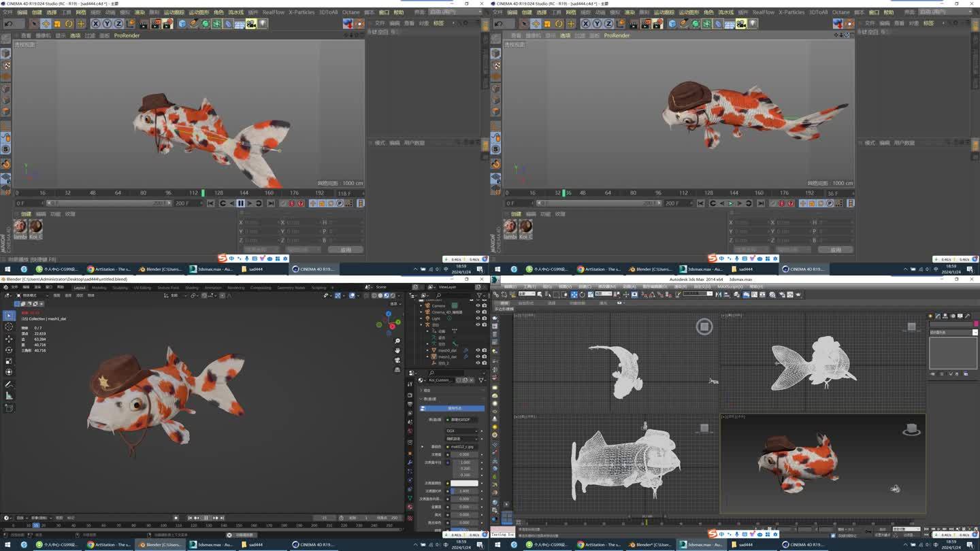Pause playback in Cinema 4D window showing 118 F
The height and width of the screenshot is (551, 980).
[240, 203]
